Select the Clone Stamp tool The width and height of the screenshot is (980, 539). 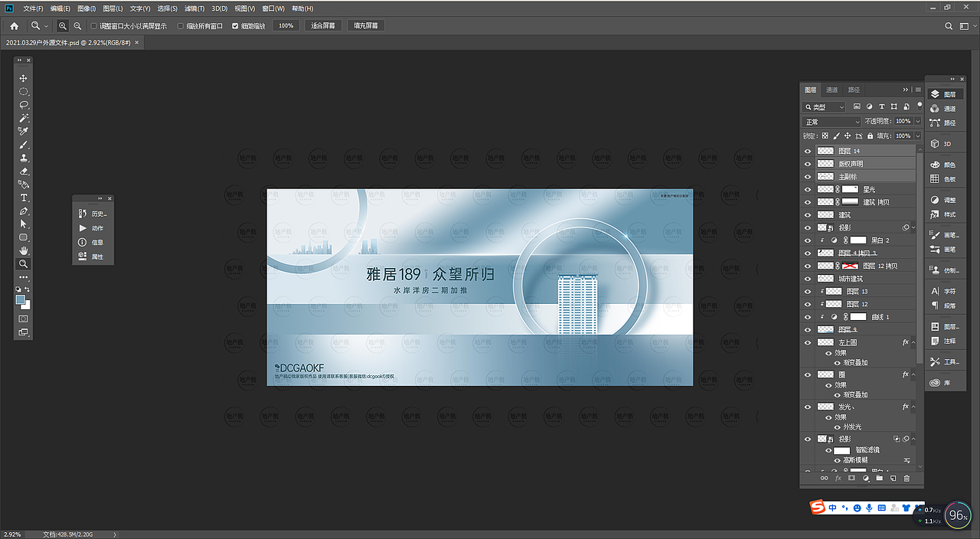point(24,158)
